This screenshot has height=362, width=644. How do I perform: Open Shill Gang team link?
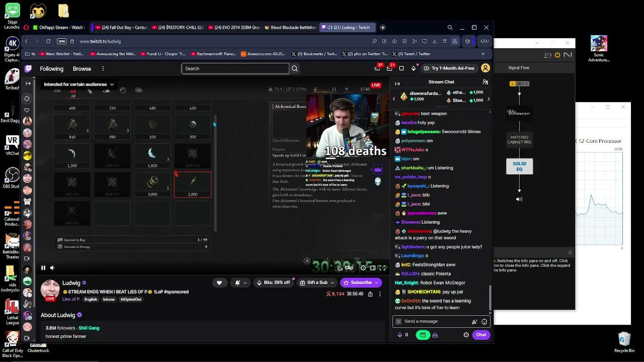point(89,328)
